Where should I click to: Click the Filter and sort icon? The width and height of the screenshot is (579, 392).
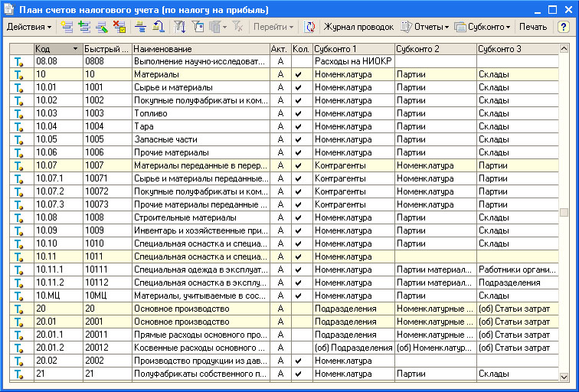(x=181, y=27)
